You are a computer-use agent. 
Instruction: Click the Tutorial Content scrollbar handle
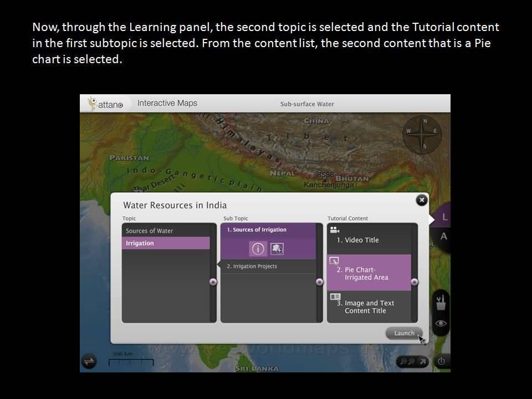(x=415, y=282)
